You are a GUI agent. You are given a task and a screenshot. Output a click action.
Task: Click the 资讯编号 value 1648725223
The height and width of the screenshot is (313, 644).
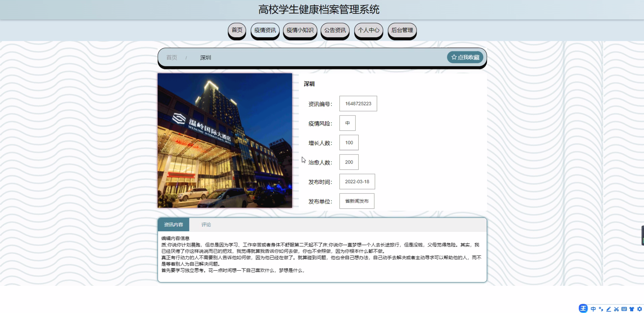point(358,103)
